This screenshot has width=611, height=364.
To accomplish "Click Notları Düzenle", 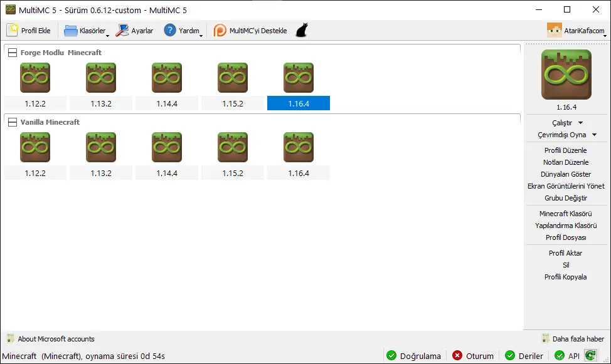I will click(566, 162).
